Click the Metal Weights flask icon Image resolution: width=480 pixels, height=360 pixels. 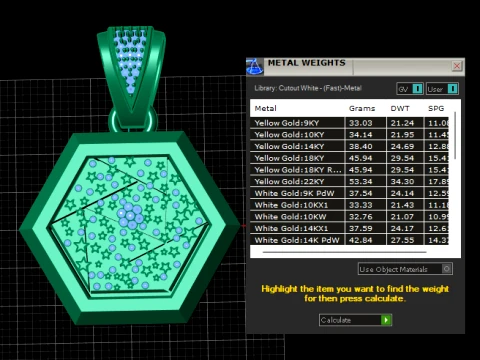tap(255, 66)
